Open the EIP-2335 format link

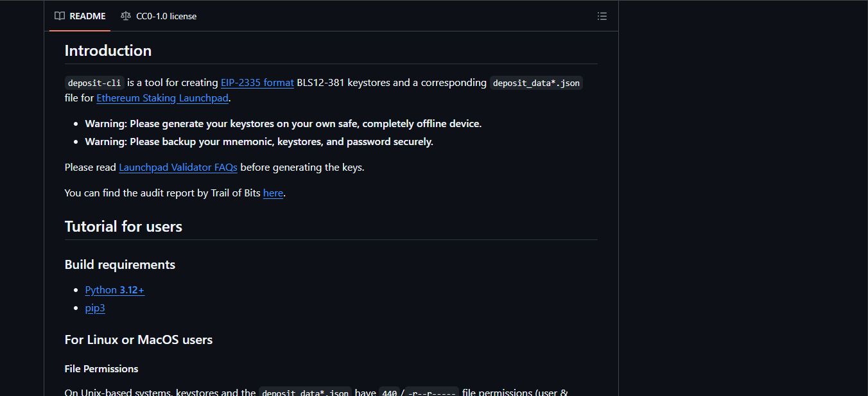[x=257, y=83]
